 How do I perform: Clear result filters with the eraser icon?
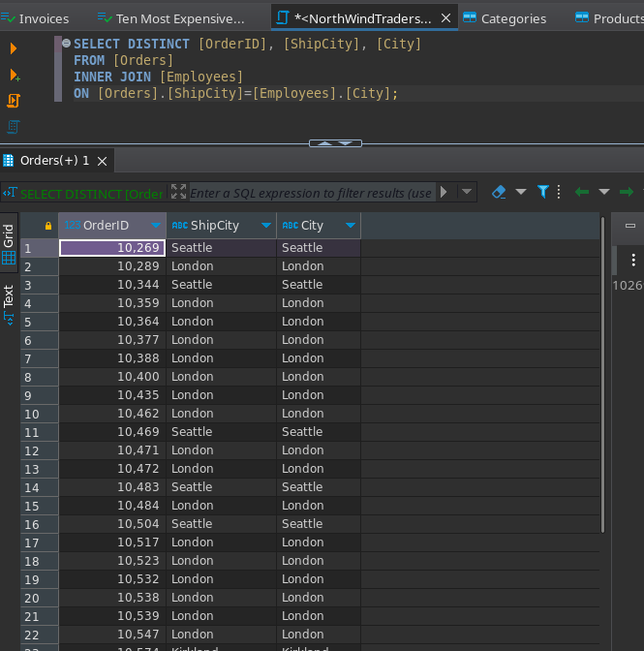click(499, 192)
